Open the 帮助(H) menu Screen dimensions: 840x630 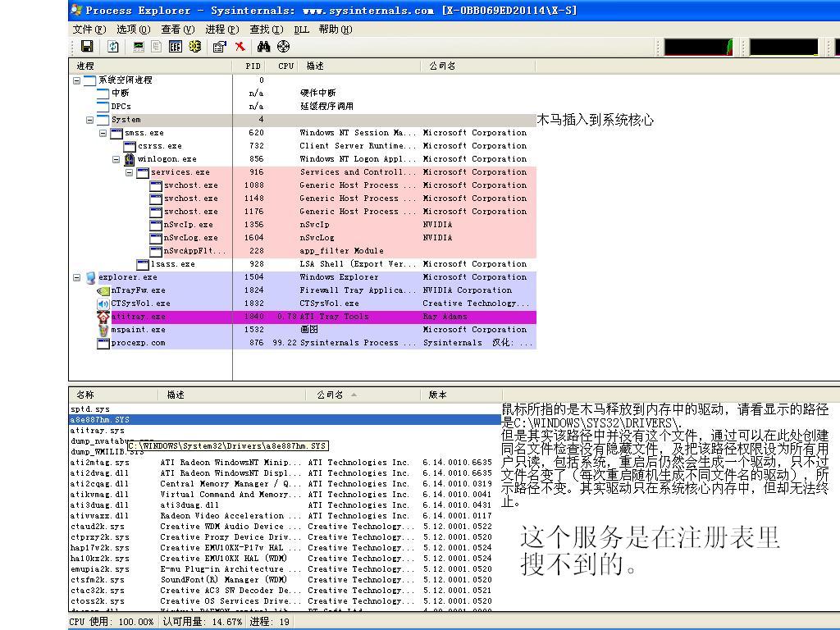[x=336, y=30]
